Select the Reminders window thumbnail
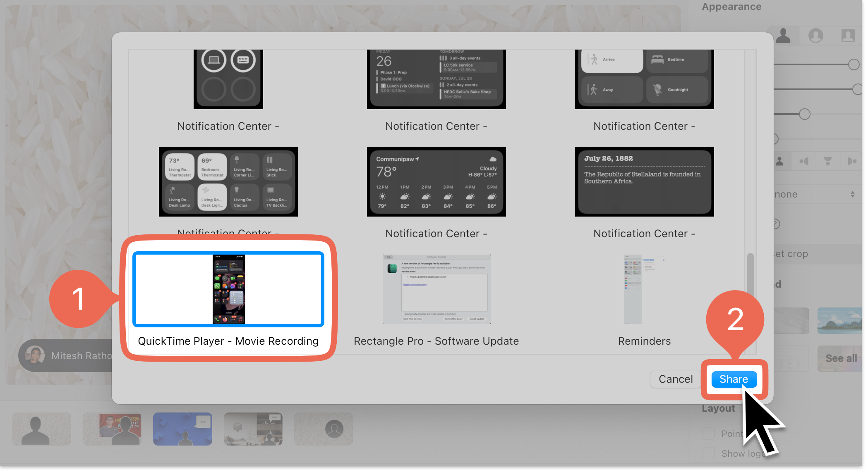868x472 pixels. 644,290
